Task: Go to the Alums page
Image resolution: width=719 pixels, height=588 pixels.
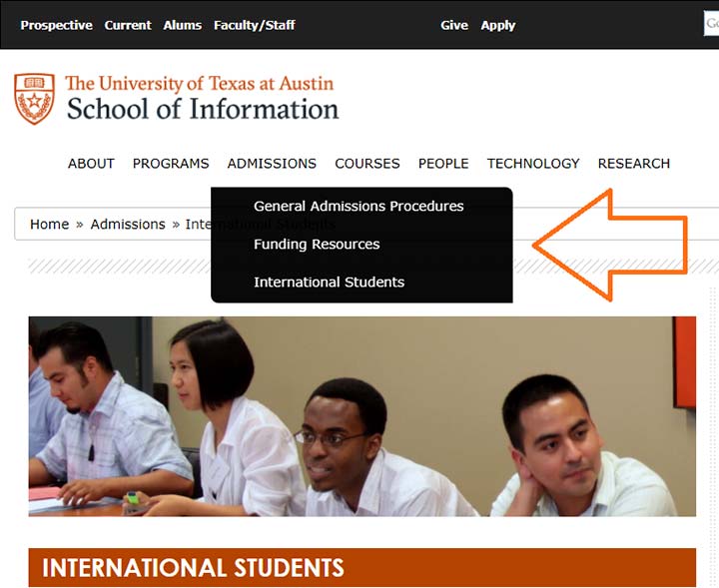Action: tap(182, 25)
